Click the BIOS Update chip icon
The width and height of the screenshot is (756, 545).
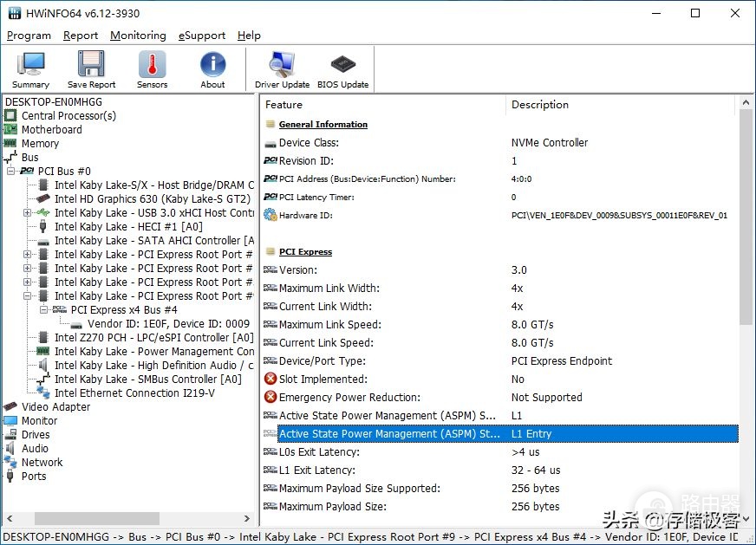coord(342,64)
